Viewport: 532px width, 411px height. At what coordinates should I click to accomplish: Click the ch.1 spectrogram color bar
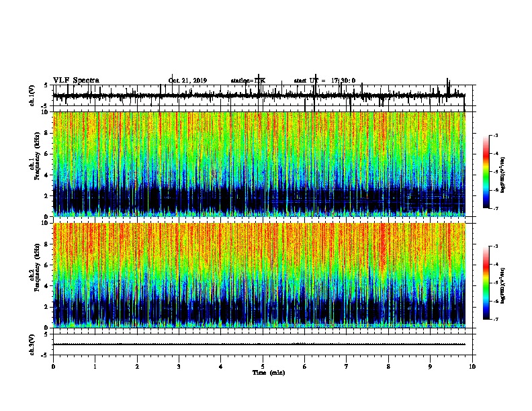(486, 172)
